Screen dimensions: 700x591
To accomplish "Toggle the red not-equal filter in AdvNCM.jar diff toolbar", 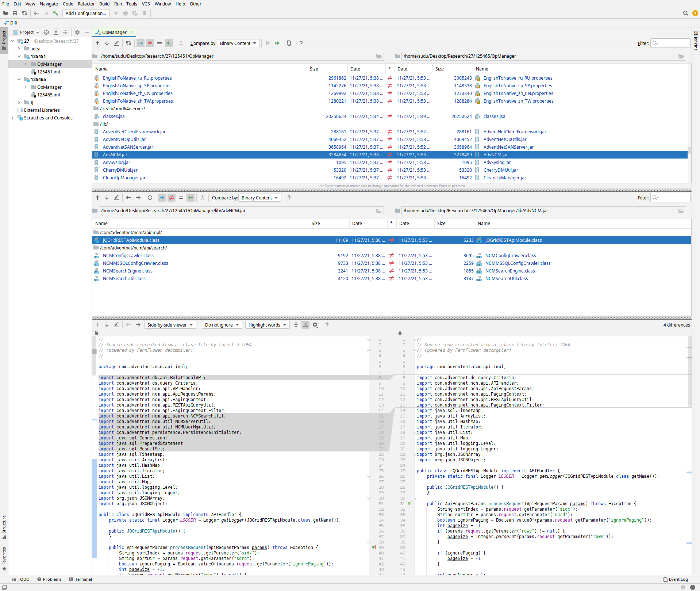I will [172, 198].
